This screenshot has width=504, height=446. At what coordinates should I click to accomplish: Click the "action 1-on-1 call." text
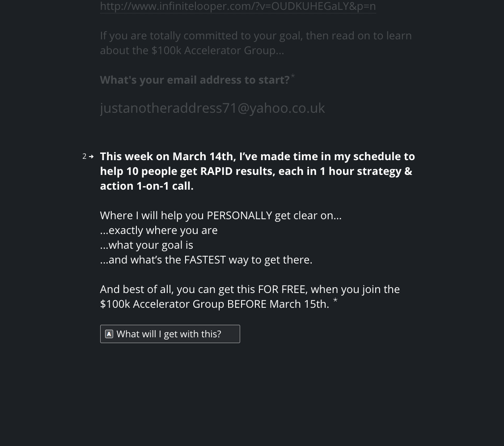[147, 186]
